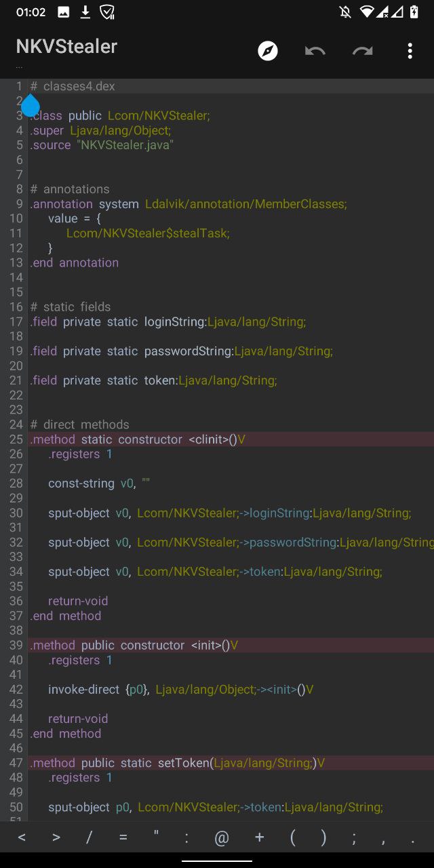Tap '.annotation system Ldalvik/annotation/MemberClasses;' line
The height and width of the screenshot is (868, 434).
point(188,204)
